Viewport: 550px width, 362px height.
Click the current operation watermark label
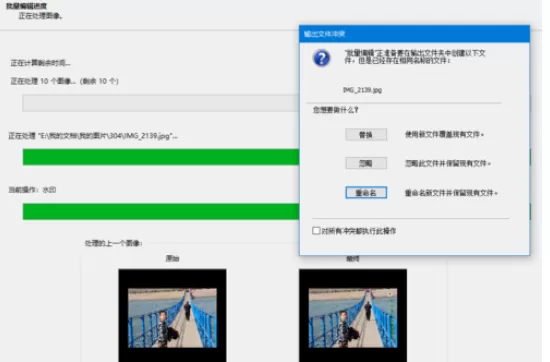tap(32, 190)
